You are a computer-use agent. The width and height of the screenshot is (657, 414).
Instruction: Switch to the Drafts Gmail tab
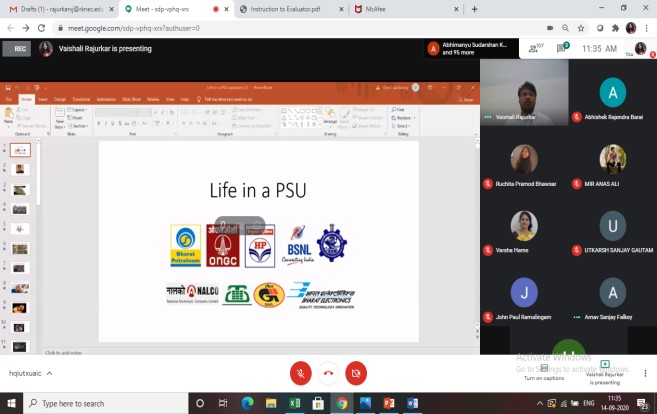pyautogui.click(x=62, y=9)
